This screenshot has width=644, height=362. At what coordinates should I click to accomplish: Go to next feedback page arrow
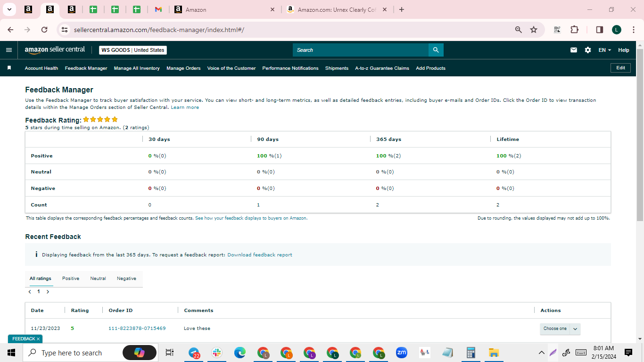click(48, 292)
